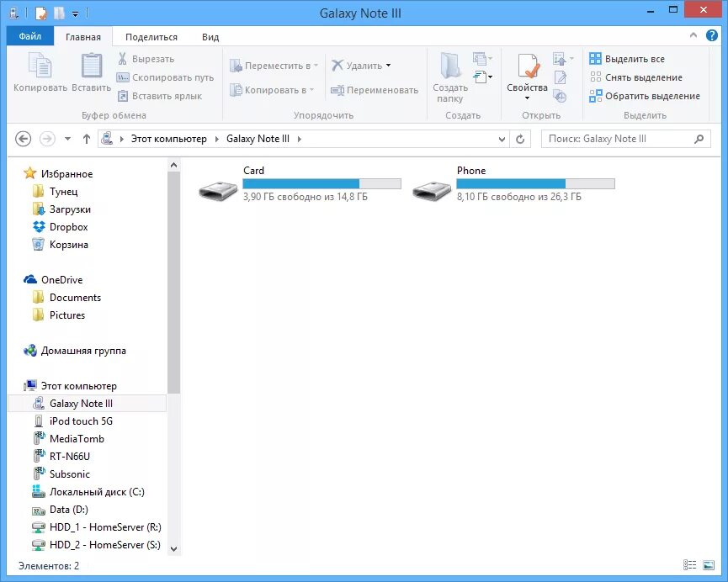Select OneDrive in the navigation pane

[61, 280]
